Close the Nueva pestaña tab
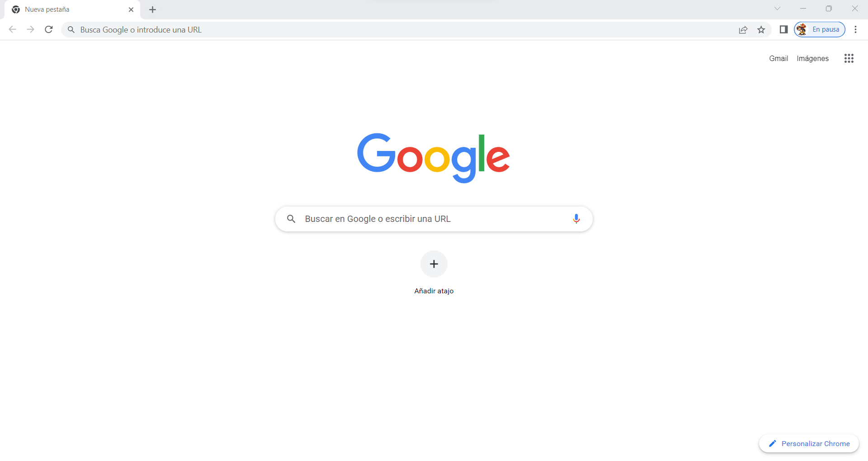This screenshot has height=461, width=868. coord(131,9)
